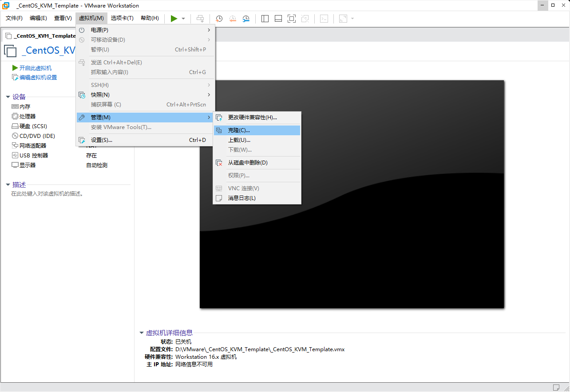Click the config file path ending in .vmx
The width and height of the screenshot is (570, 392).
tap(260, 349)
